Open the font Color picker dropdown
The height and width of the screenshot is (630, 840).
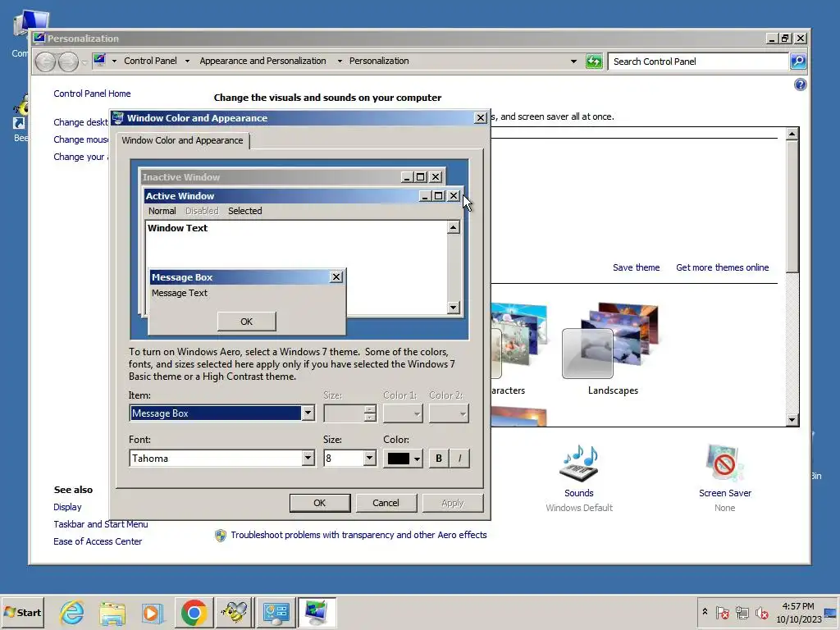click(x=403, y=459)
